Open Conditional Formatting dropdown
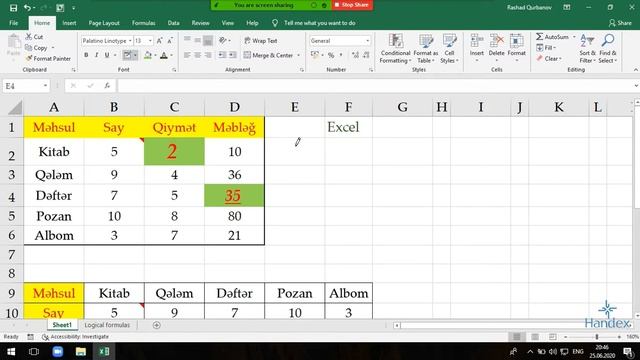 pyautogui.click(x=395, y=49)
